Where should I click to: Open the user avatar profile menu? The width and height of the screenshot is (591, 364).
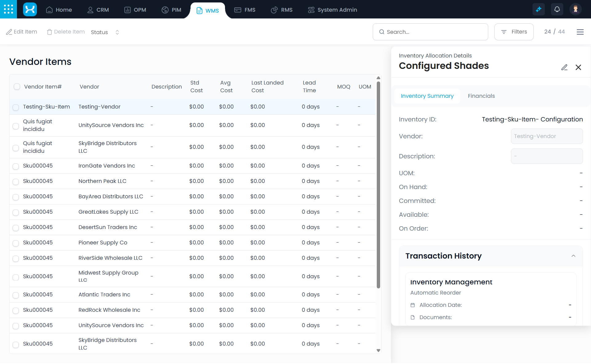coord(575,9)
